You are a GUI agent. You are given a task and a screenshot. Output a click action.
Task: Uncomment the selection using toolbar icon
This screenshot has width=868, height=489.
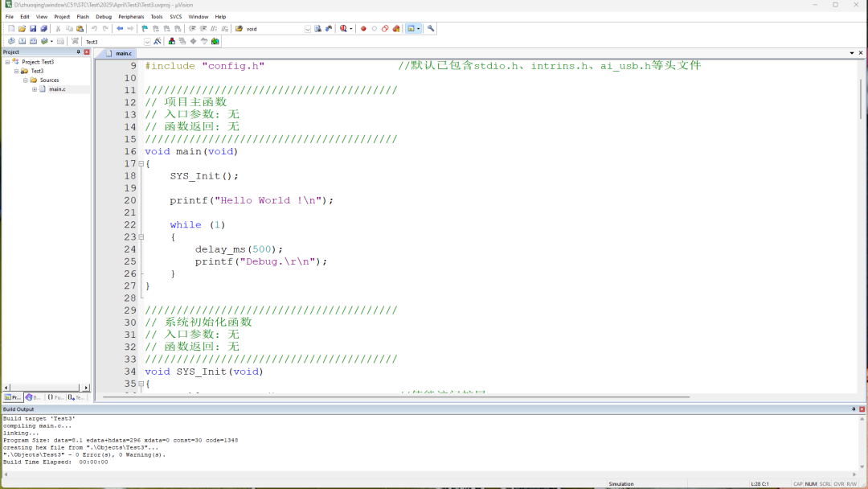tap(225, 29)
